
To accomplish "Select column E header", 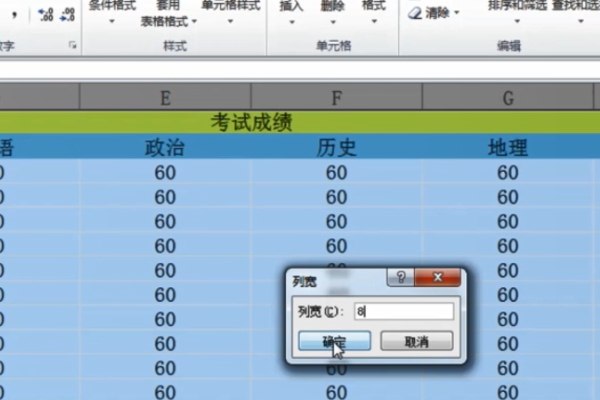I will 165,97.
